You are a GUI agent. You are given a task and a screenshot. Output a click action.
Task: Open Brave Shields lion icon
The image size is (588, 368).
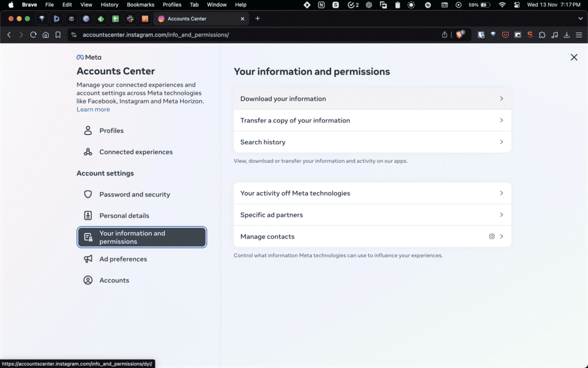click(460, 34)
